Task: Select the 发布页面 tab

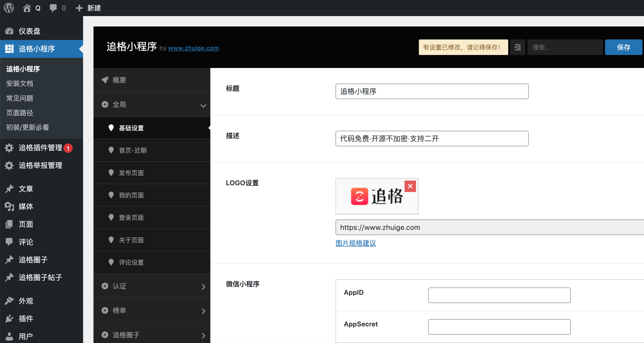Action: tap(152, 173)
